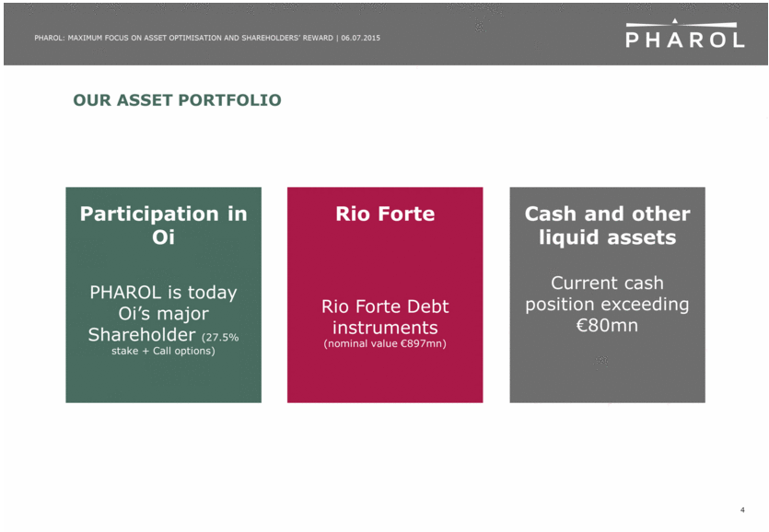This screenshot has width=769, height=532.
Task: Click the Participation in Oi heading
Action: click(x=163, y=226)
